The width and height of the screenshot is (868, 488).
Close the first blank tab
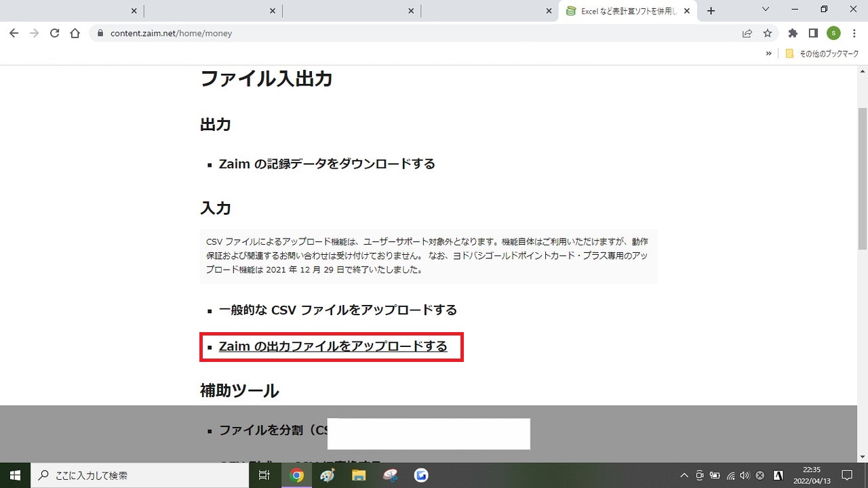134,11
